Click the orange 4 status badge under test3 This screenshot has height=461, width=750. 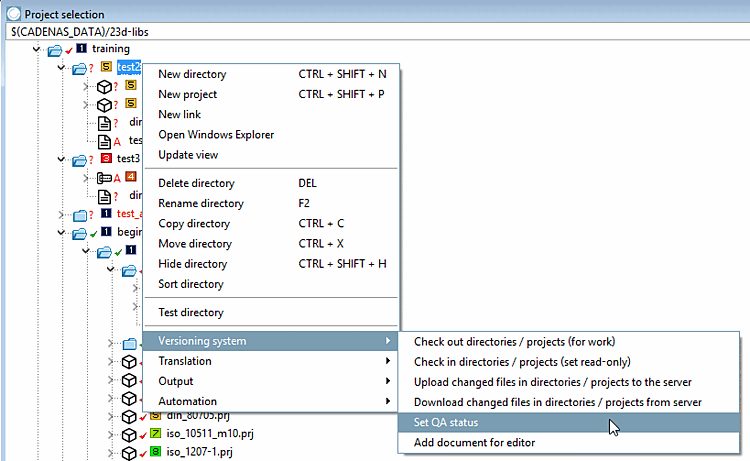tap(131, 176)
